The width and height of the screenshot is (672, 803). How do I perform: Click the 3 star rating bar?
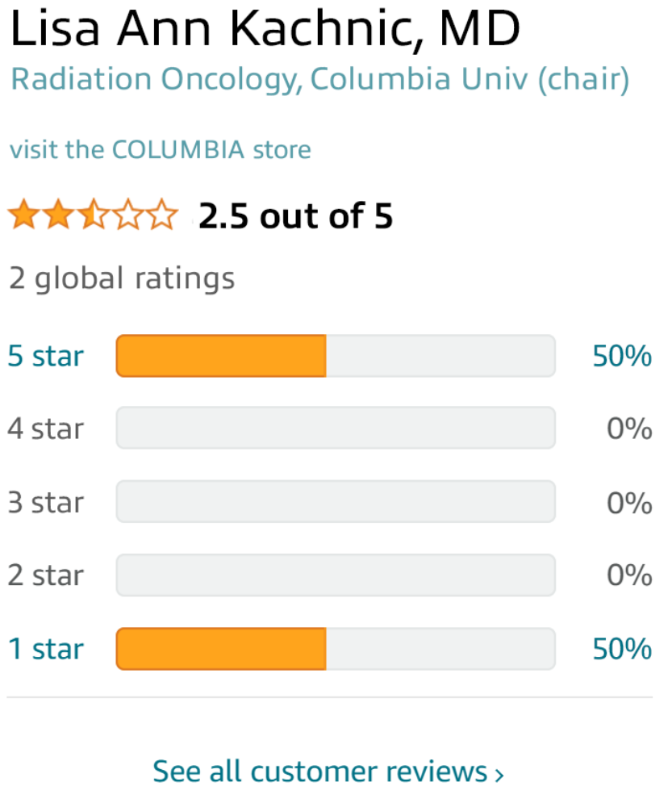point(336,502)
